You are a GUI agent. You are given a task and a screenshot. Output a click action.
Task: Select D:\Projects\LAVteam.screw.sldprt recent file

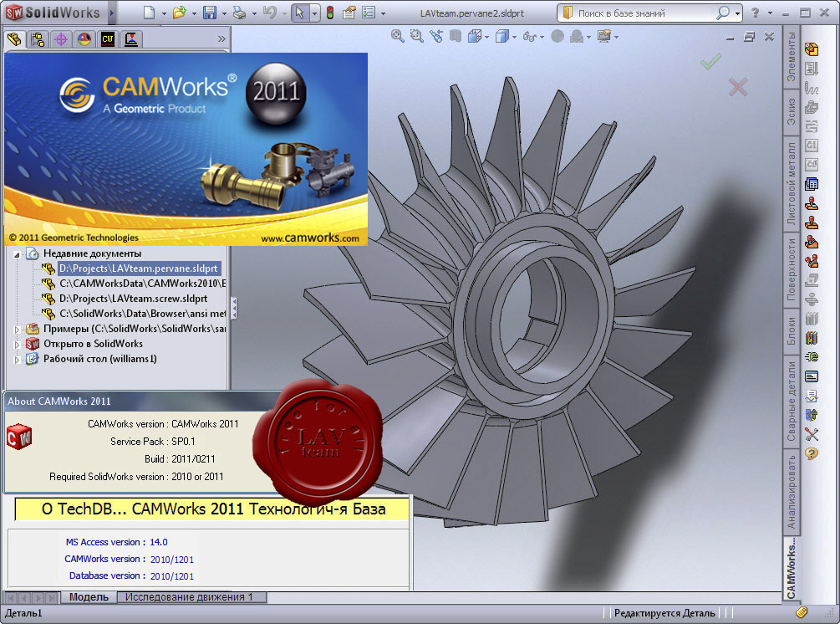point(133,298)
